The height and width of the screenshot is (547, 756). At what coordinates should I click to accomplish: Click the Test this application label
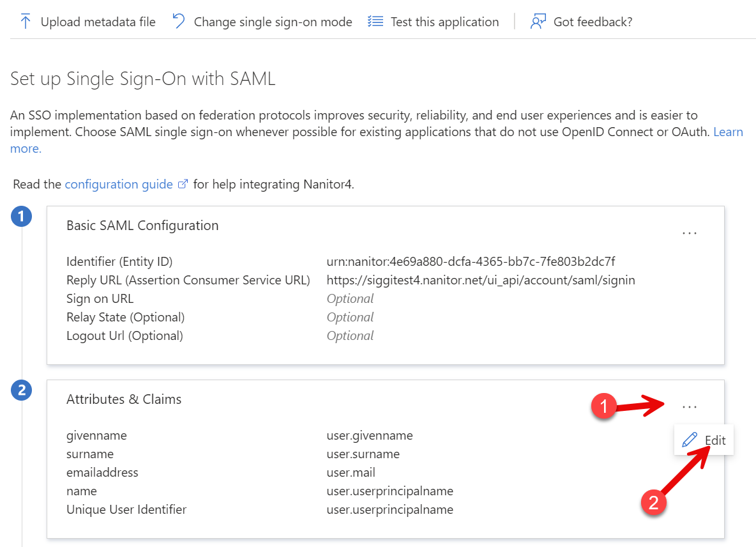[444, 22]
